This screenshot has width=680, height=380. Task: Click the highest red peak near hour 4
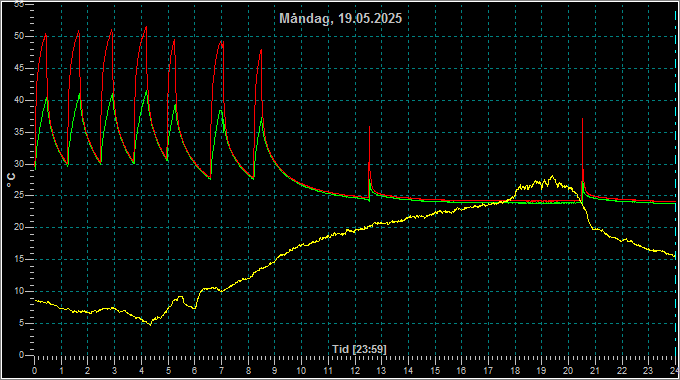tap(146, 27)
